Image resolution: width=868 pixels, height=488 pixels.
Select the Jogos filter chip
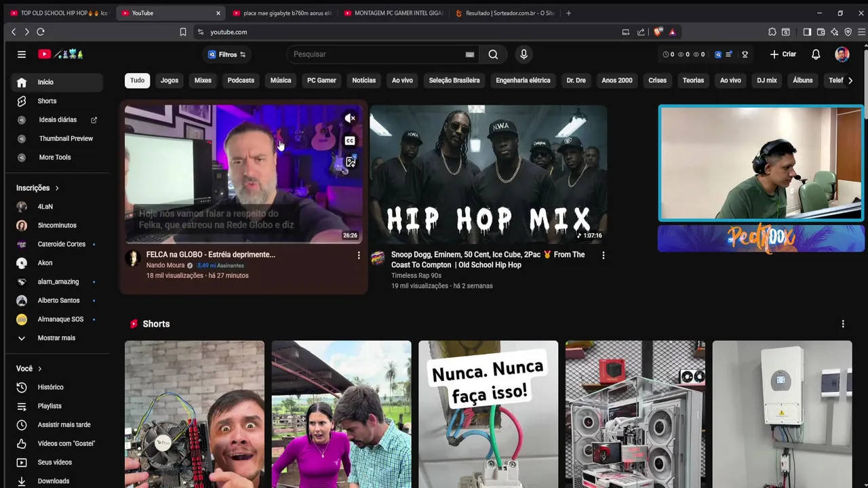pyautogui.click(x=170, y=81)
